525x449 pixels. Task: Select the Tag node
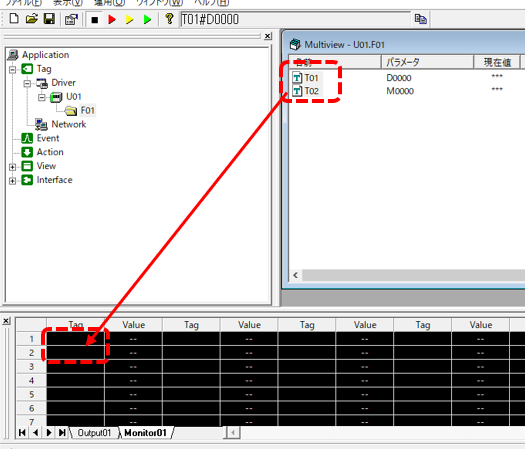coord(44,69)
